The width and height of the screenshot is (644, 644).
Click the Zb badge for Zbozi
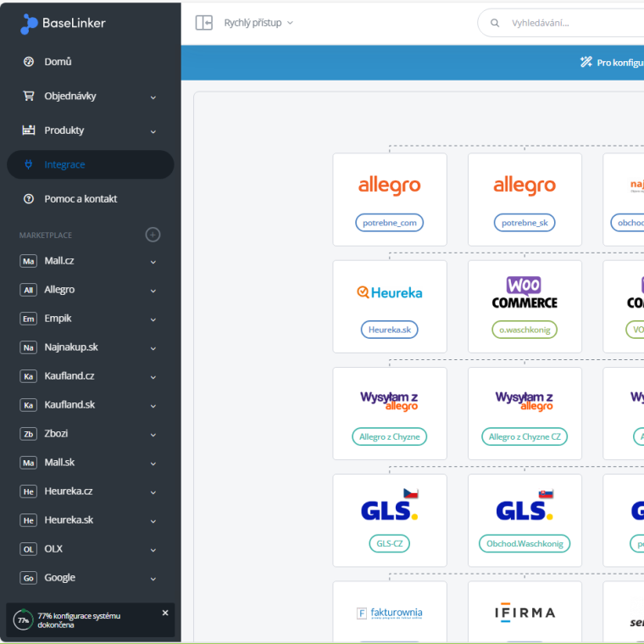28,434
